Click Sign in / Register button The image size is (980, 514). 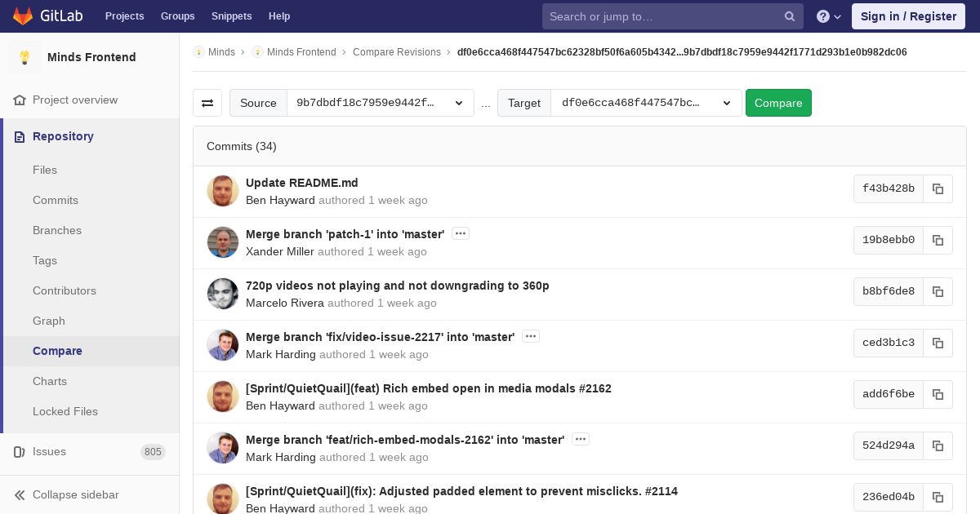click(x=908, y=16)
